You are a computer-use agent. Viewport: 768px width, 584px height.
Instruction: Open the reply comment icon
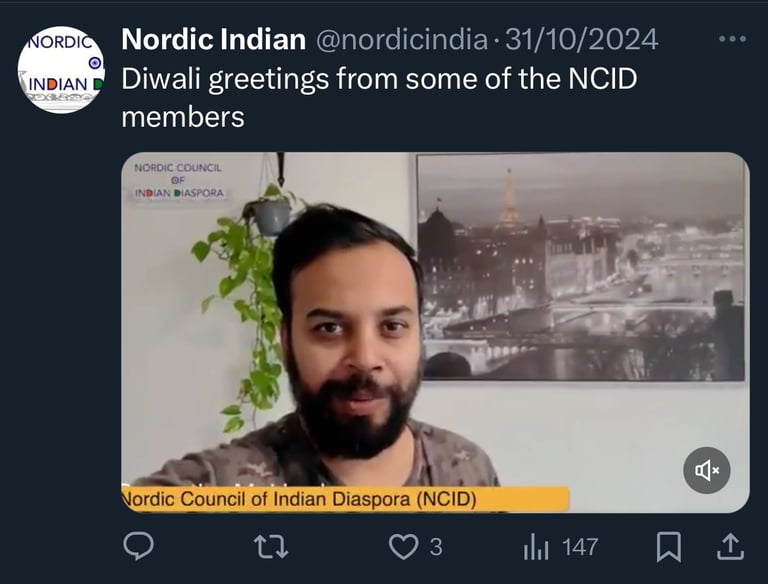(x=139, y=546)
